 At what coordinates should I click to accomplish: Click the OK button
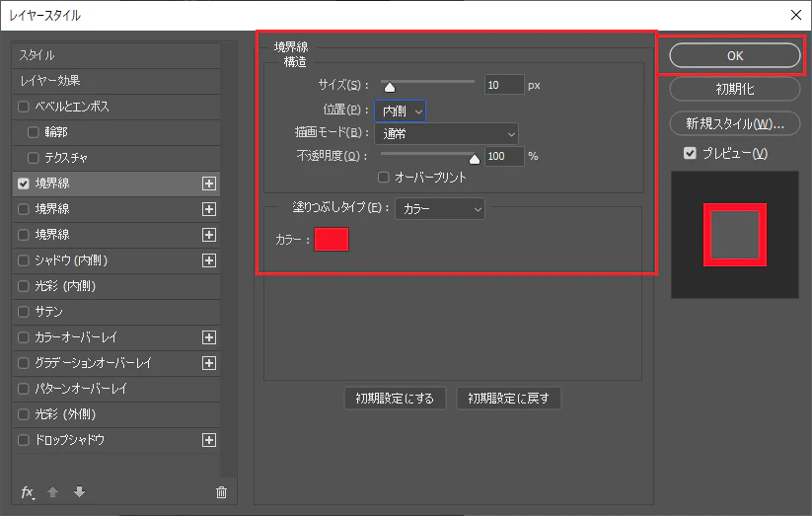(x=735, y=55)
